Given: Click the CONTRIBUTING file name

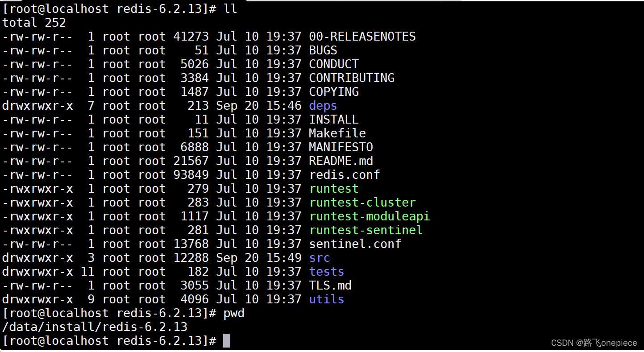Looking at the screenshot, I should pyautogui.click(x=351, y=78).
